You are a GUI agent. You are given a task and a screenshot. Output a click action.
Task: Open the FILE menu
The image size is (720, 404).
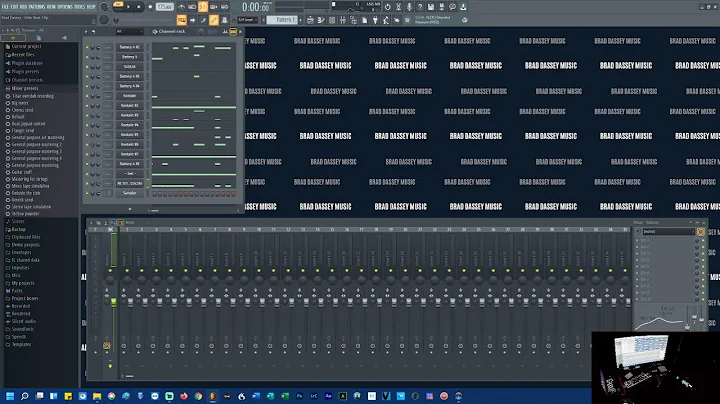pos(6,7)
